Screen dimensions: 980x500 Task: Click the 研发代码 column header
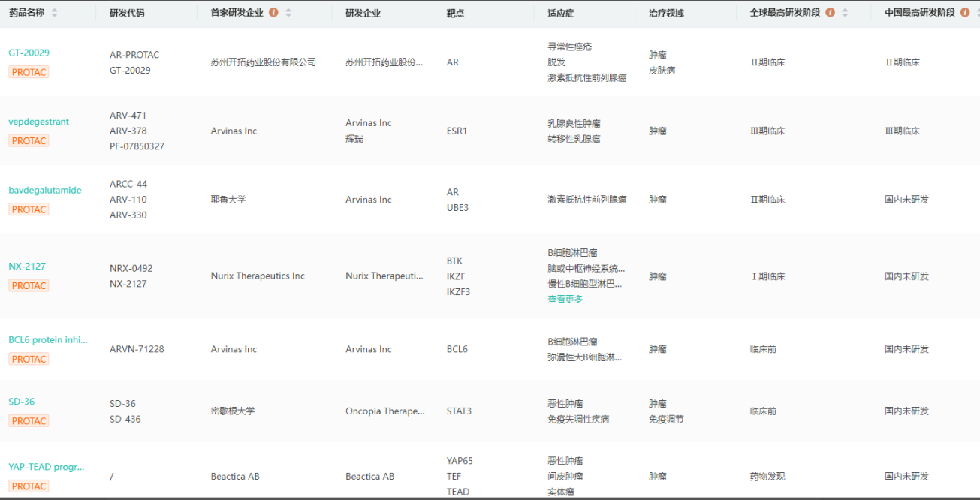pos(127,14)
